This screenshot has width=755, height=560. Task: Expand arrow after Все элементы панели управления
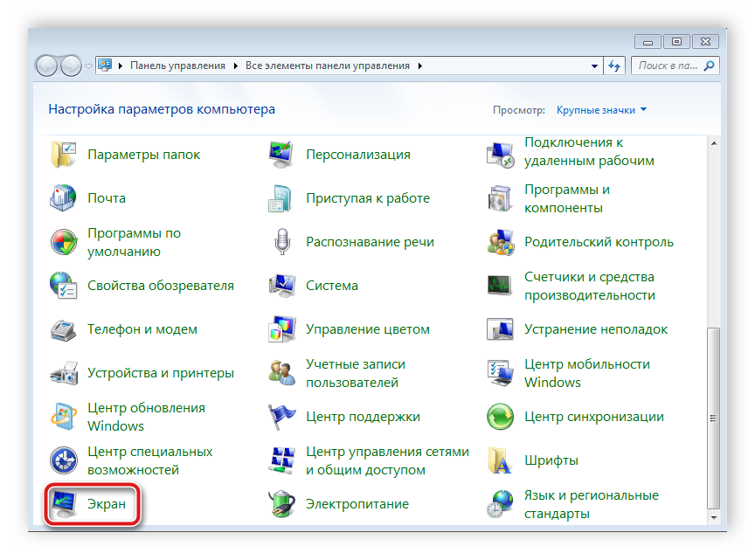pos(419,66)
